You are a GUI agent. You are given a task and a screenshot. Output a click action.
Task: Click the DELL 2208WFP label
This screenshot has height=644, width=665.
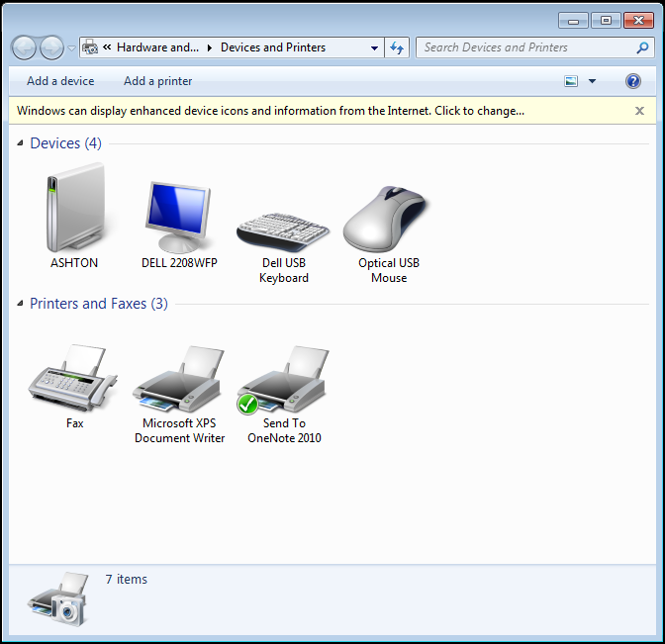coord(179,263)
